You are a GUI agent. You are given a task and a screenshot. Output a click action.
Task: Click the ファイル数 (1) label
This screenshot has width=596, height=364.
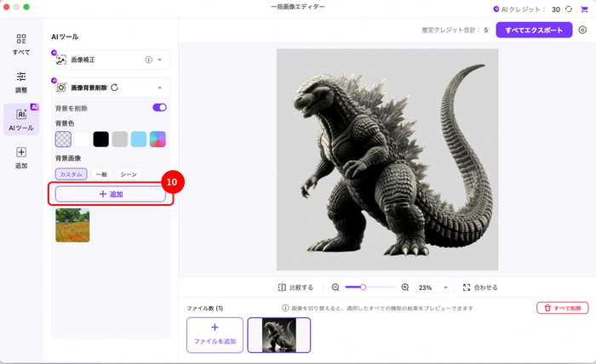204,308
